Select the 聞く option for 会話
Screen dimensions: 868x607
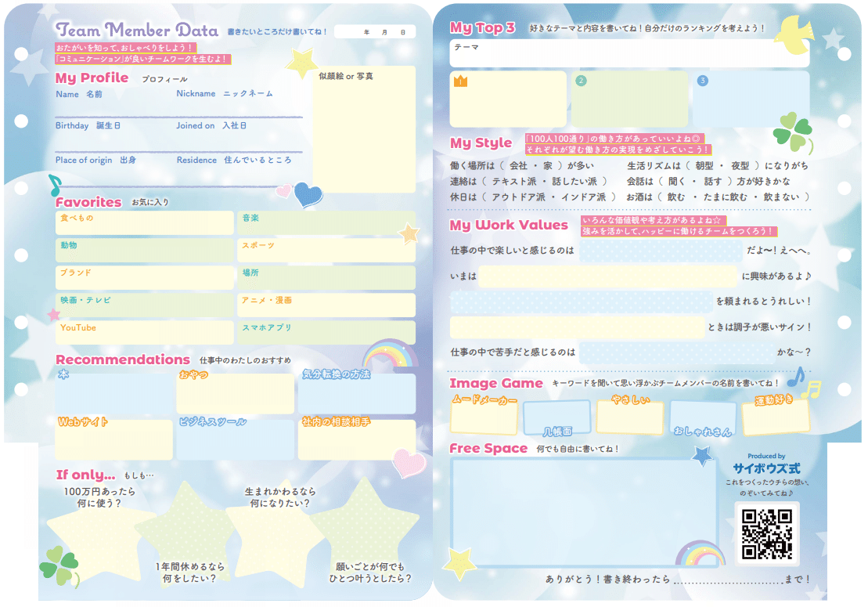pos(676,181)
